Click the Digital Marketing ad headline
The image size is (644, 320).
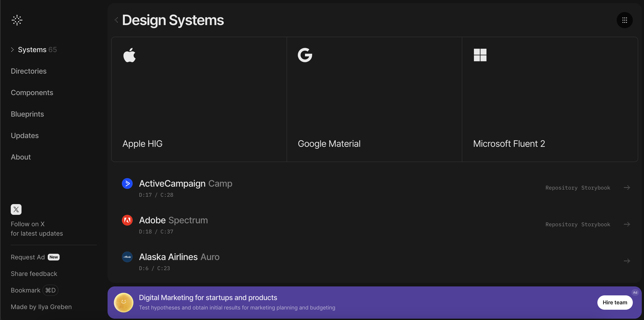(208, 298)
